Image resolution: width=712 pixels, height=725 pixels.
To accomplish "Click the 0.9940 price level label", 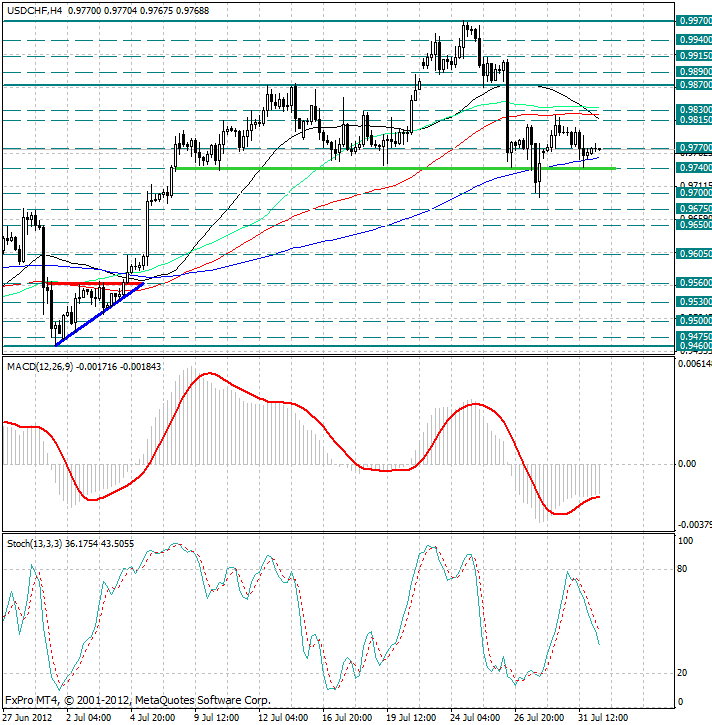I will click(694, 40).
